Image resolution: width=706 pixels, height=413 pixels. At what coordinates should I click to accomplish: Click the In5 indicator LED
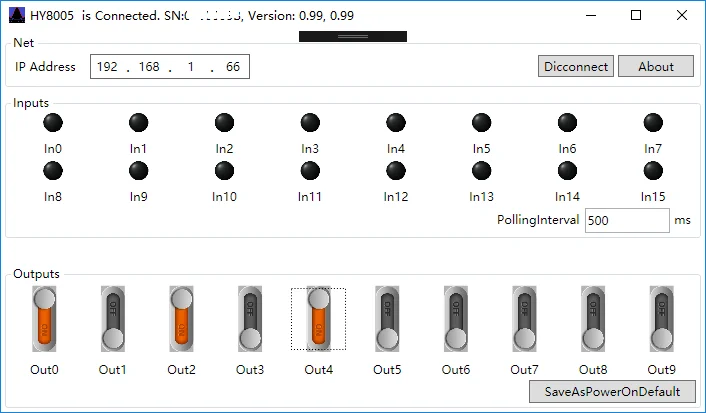coord(481,123)
